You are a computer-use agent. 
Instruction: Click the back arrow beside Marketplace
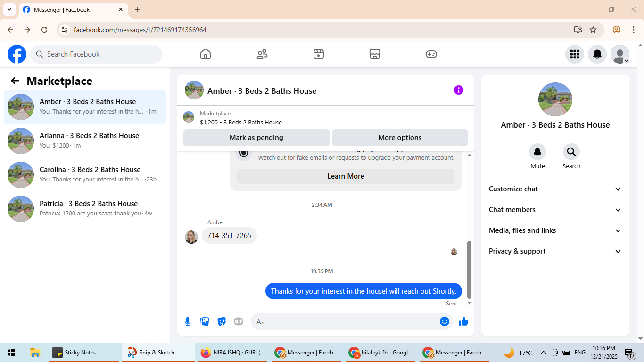pyautogui.click(x=15, y=81)
